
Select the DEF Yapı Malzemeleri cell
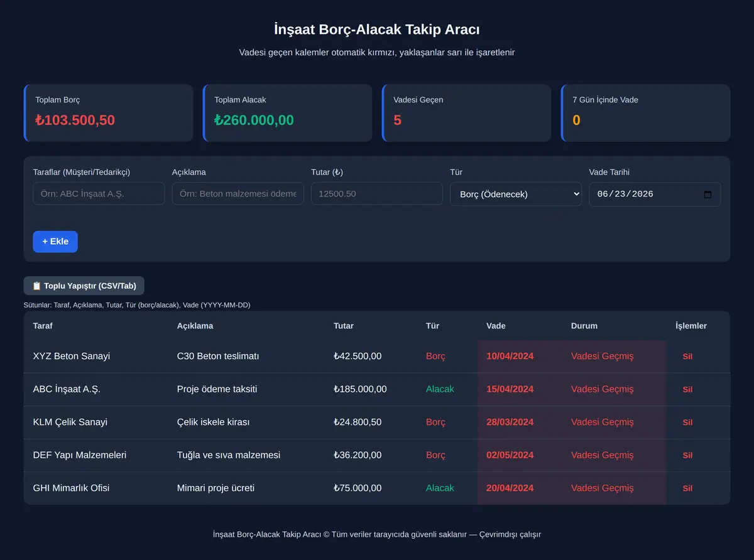pos(96,455)
